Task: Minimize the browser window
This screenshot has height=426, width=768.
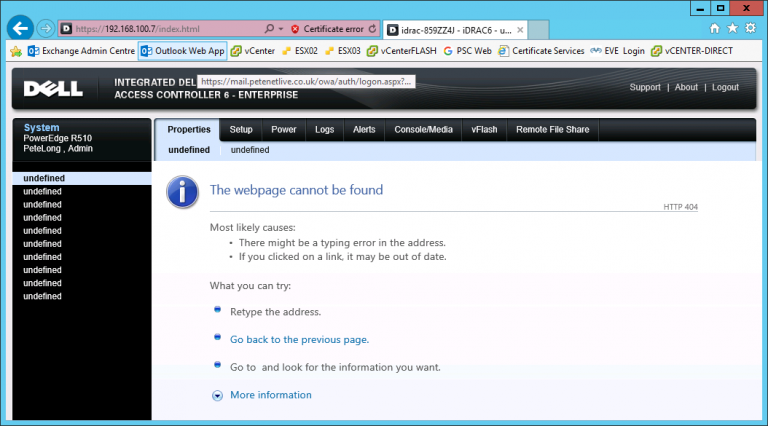Action: (700, 8)
